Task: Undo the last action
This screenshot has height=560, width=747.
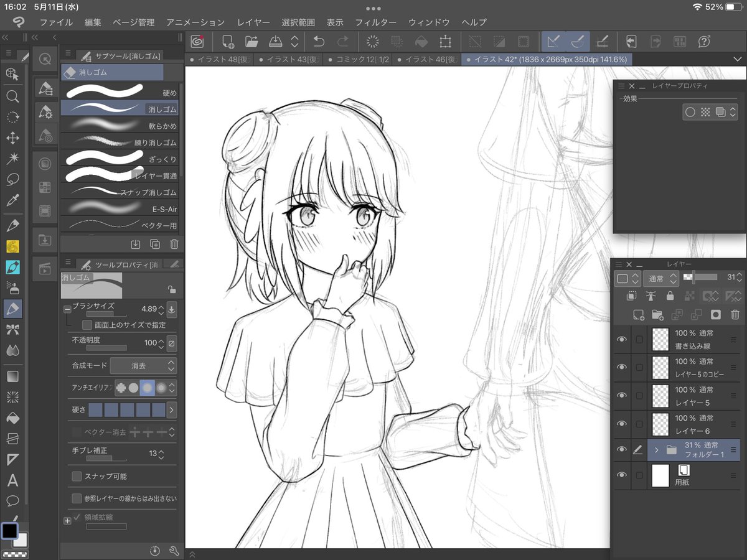Action: (x=319, y=42)
